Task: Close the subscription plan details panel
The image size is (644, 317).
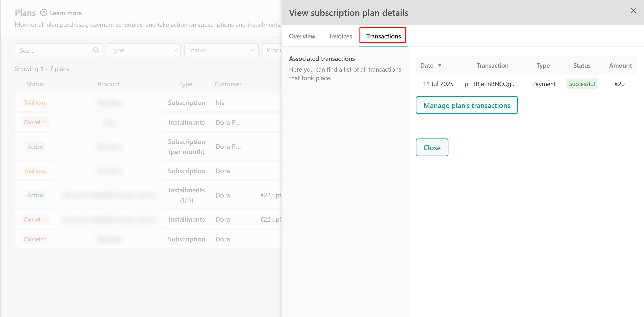Action: (x=633, y=11)
